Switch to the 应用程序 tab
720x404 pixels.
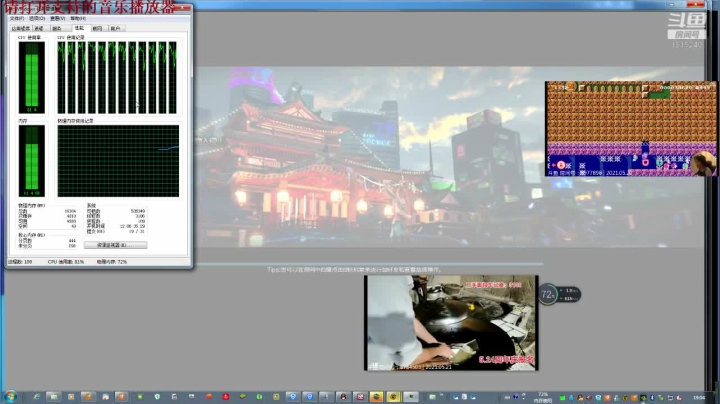coord(21,28)
